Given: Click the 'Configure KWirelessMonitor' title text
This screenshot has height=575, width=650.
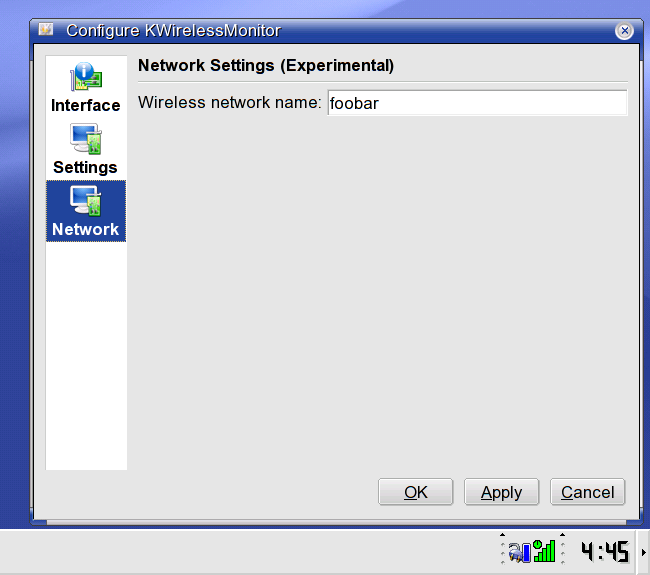Looking at the screenshot, I should point(173,31).
